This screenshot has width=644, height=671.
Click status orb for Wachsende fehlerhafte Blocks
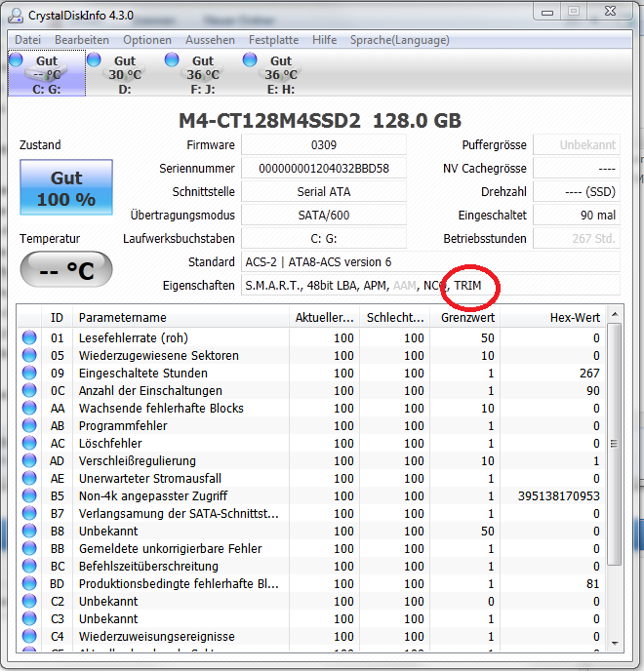coord(29,408)
